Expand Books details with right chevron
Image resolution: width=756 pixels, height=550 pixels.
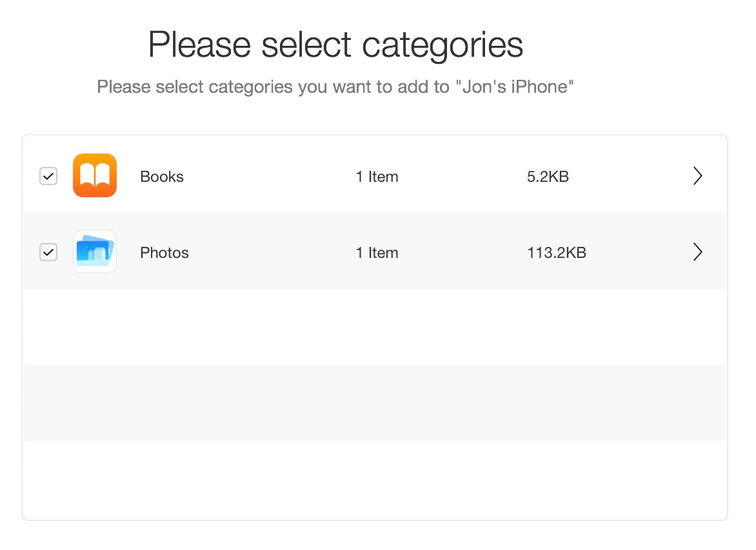(x=697, y=176)
